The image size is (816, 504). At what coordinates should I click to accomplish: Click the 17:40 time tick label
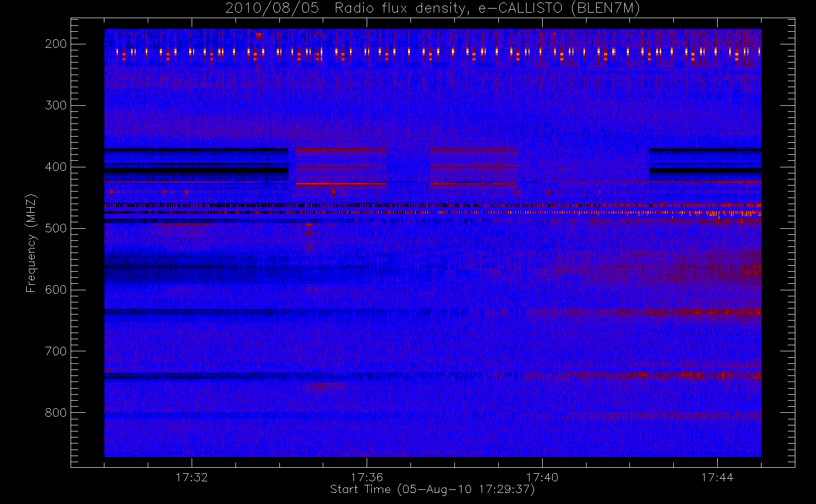542,477
